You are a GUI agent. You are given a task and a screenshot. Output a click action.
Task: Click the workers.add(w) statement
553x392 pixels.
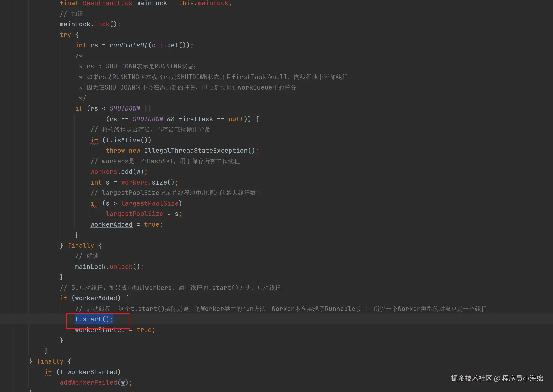tap(119, 172)
